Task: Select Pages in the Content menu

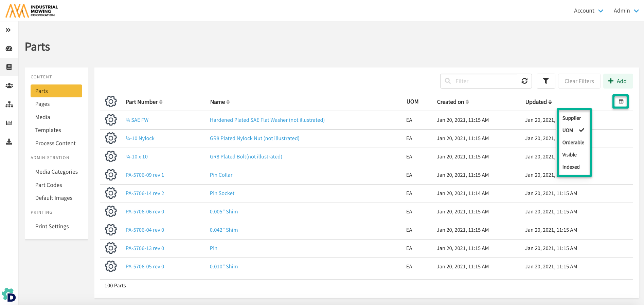Action: tap(42, 104)
